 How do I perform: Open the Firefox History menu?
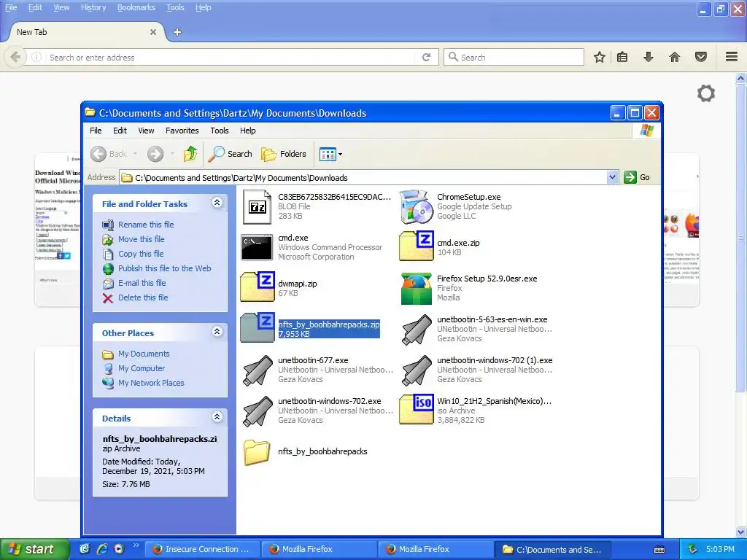93,7
